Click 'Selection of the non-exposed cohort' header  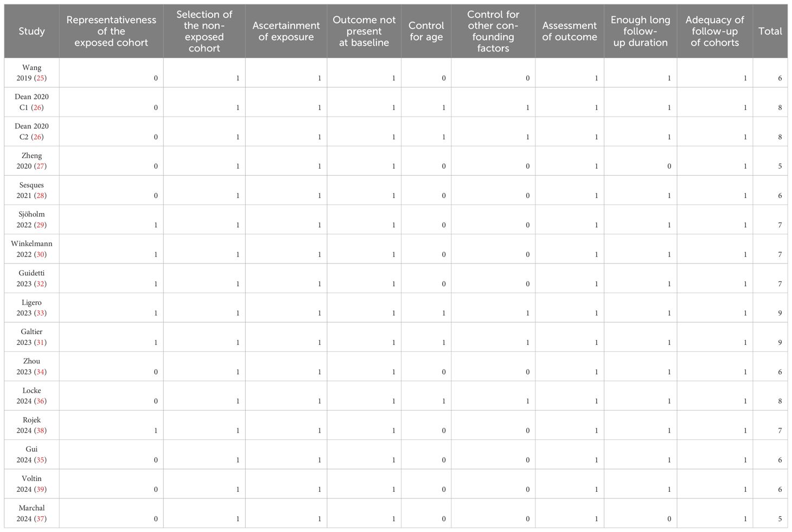[204, 31]
